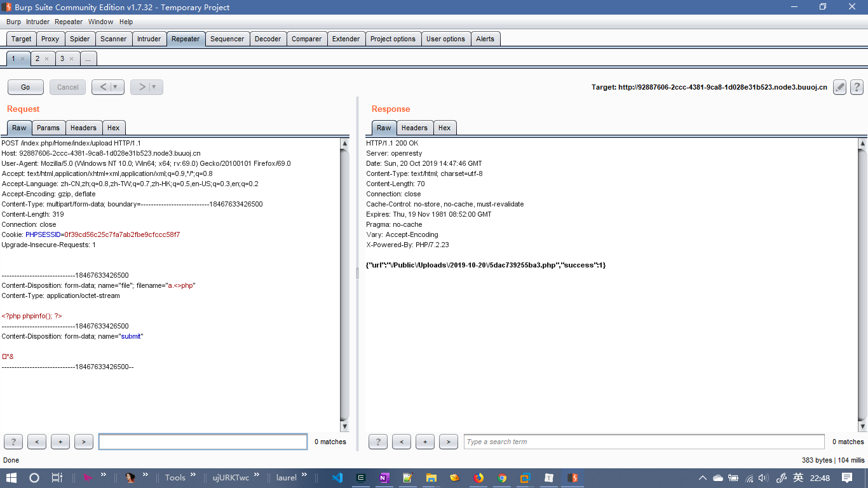Open history forward dropdown arrow
868x488 pixels.
coord(155,87)
